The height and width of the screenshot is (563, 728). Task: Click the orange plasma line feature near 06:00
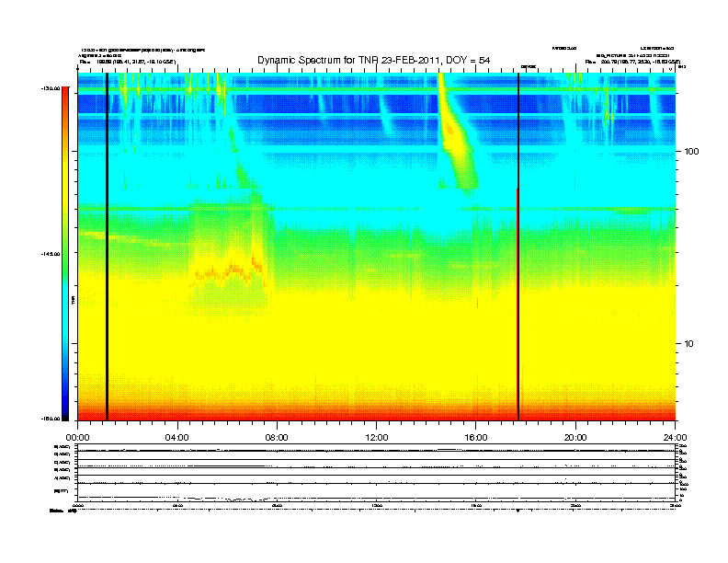[x=230, y=270]
